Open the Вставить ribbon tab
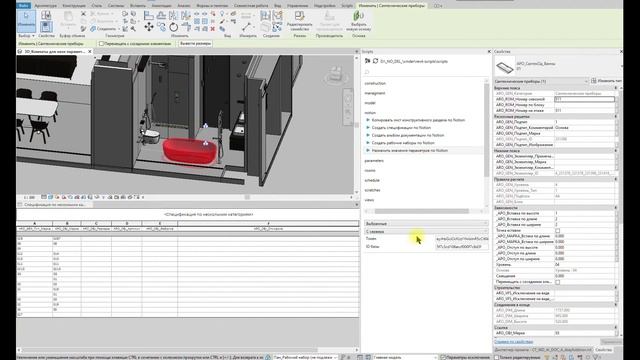This screenshot has width=640, height=360. pos(138,6)
